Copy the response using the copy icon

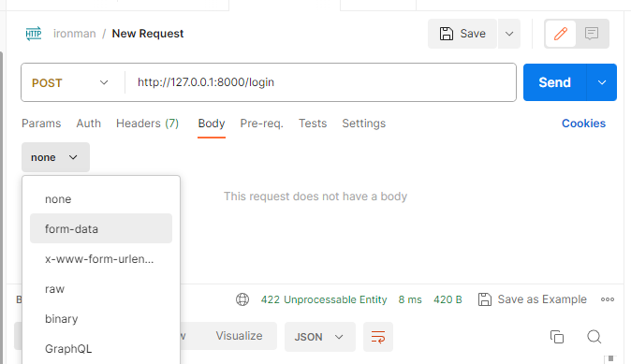point(557,337)
